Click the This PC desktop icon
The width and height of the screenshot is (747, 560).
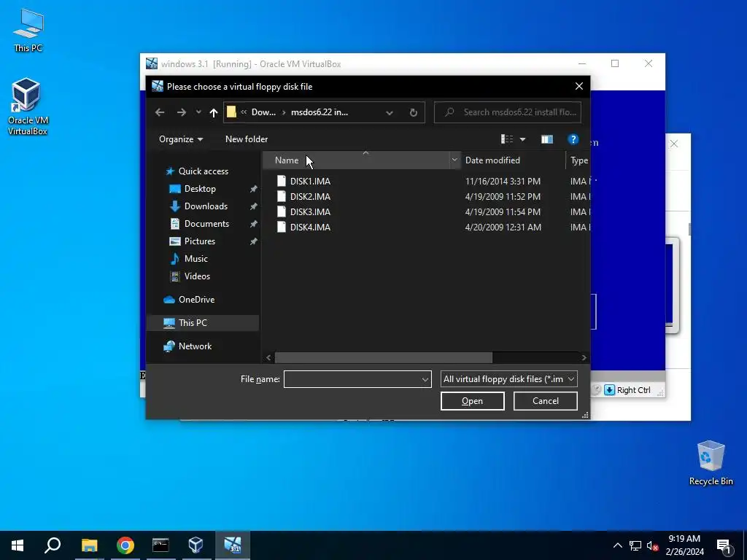[x=28, y=31]
